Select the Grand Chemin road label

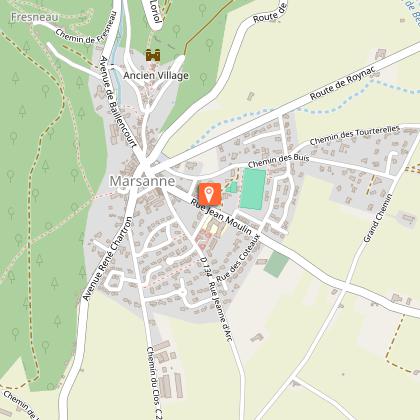[x=378, y=218]
